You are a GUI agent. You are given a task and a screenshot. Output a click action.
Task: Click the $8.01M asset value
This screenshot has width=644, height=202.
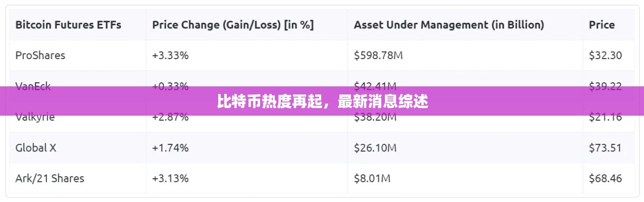click(372, 178)
